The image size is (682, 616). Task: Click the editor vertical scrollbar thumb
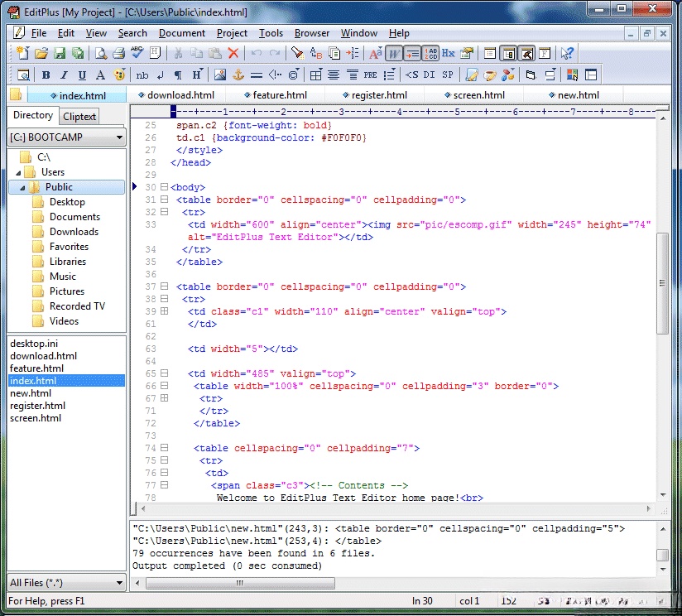coord(662,283)
